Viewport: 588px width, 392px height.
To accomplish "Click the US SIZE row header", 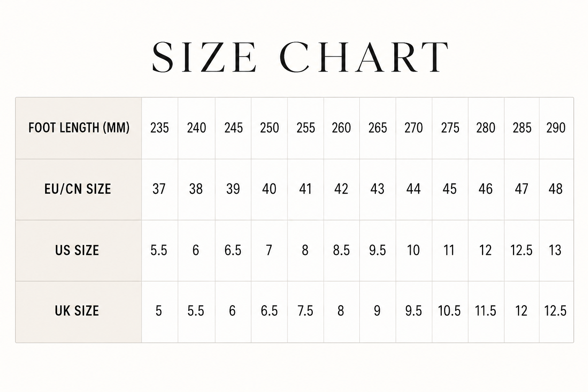I will tap(78, 251).
